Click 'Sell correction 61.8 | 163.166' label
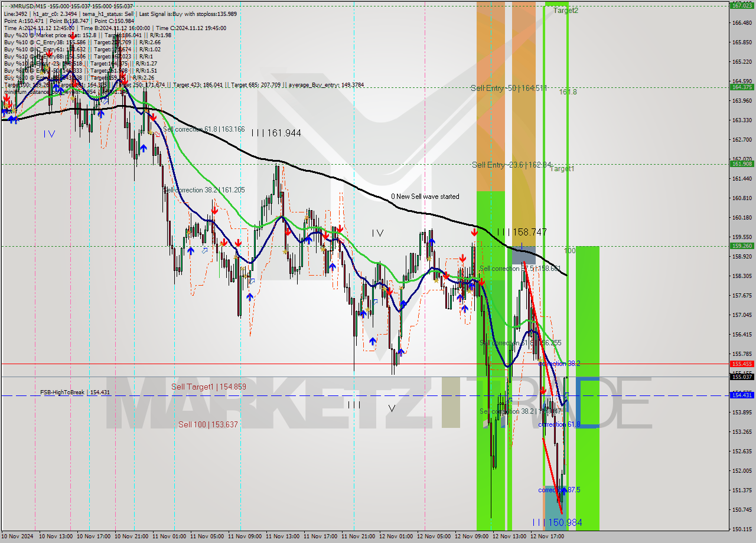Viewport: 756px width, 543px height. (204, 129)
